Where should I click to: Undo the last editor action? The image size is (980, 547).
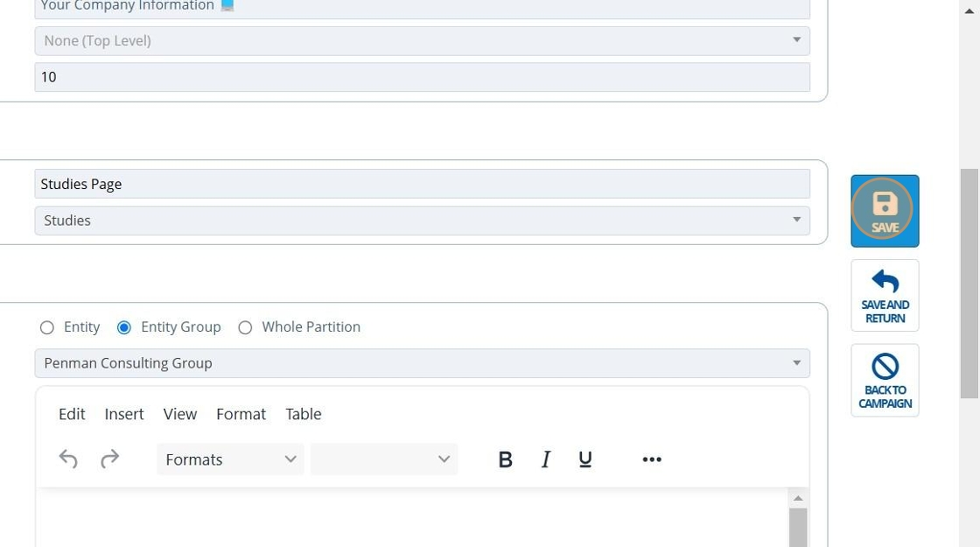[x=68, y=459]
